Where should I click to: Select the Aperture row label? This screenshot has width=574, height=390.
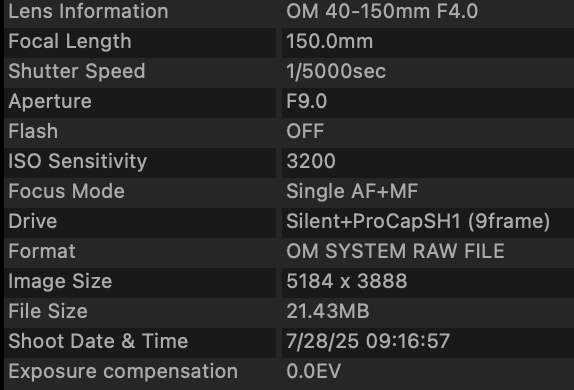tap(50, 101)
